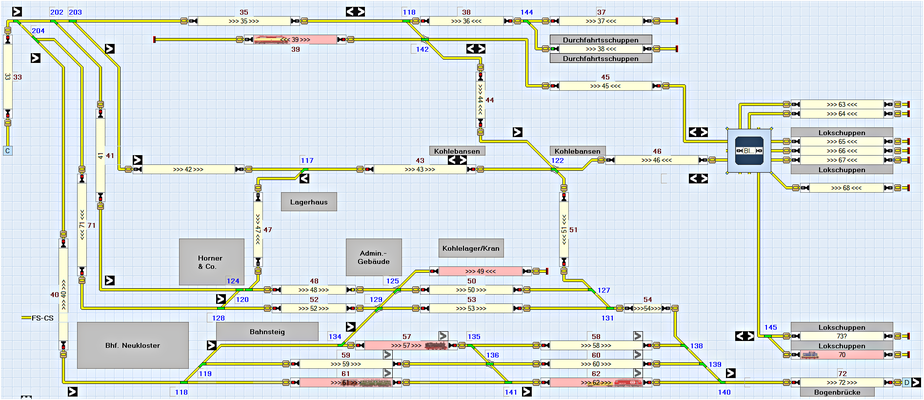Select block 59
This screenshot has width=924, height=400.
click(346, 364)
